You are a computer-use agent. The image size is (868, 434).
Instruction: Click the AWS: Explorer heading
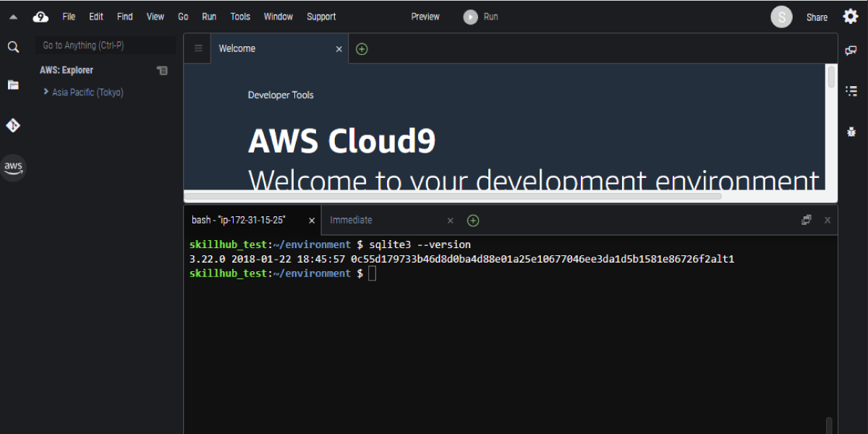click(67, 70)
